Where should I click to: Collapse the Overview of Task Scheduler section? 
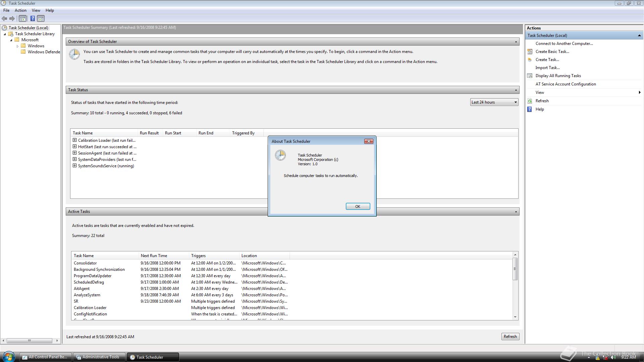click(516, 42)
